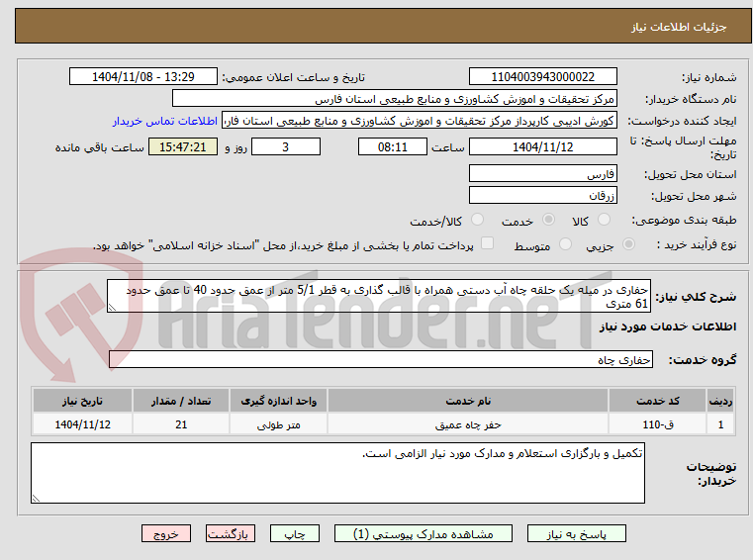Click table date cell 1404/11/12
The height and width of the screenshot is (560, 753).
coord(82,424)
